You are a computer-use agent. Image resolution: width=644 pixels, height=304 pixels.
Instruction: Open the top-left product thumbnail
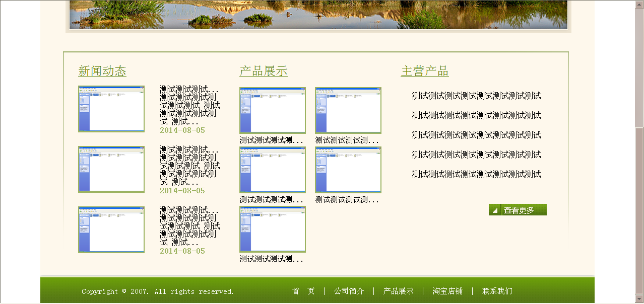tap(273, 110)
